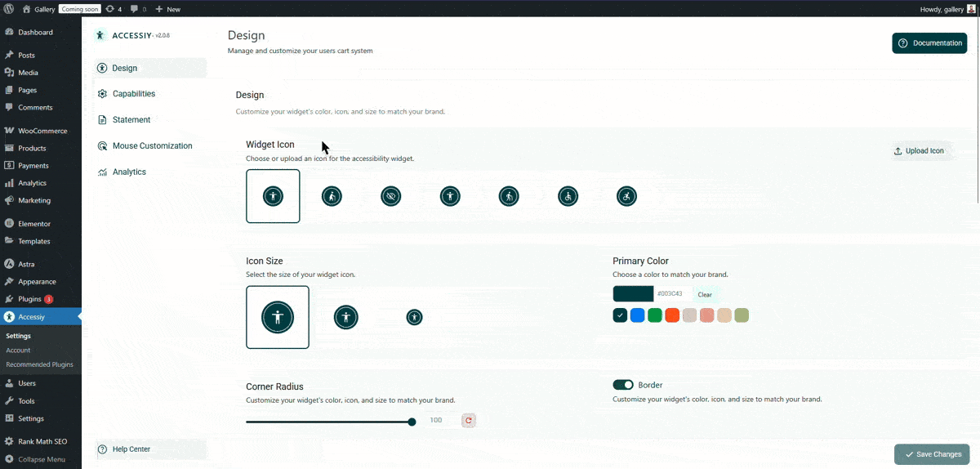
Task: Toggle the Border switch off
Action: coord(623,385)
